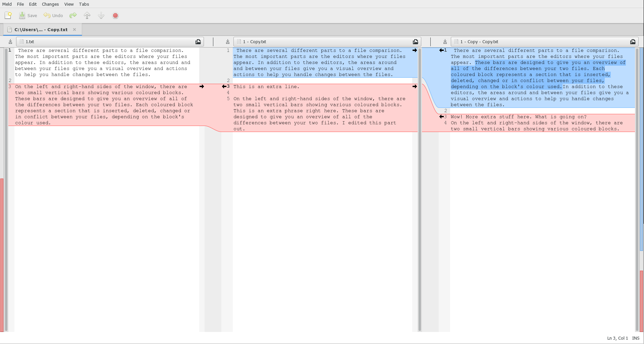Image resolution: width=644 pixels, height=344 pixels.
Task: Push middle pane line 1 chunk right
Action: click(x=415, y=50)
